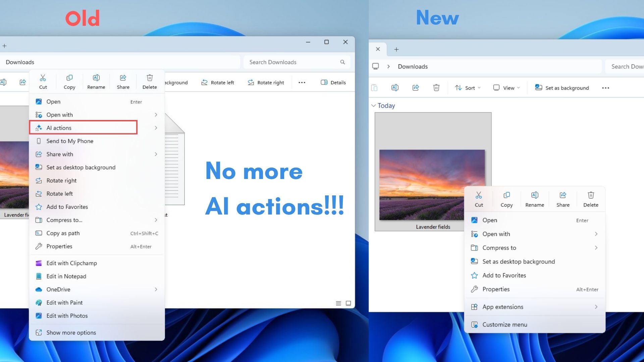Switch to thumbnail view icon in old window
This screenshot has height=362, width=644.
coord(348,303)
